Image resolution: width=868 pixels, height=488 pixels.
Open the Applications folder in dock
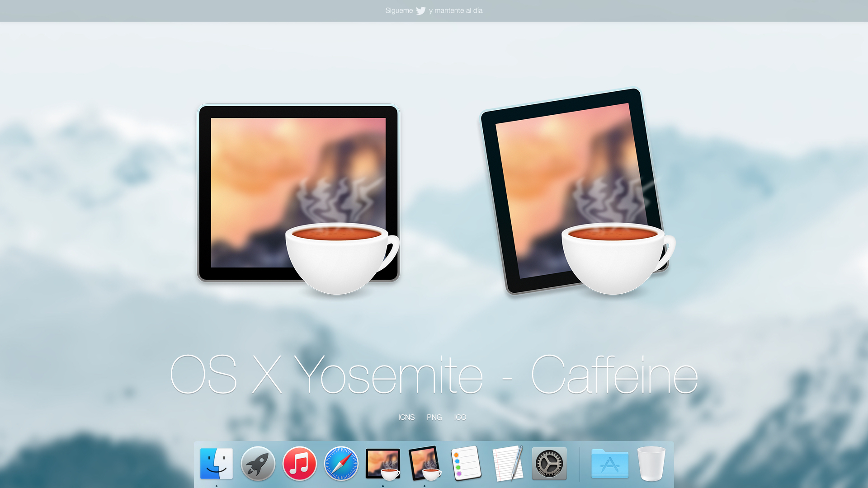point(610,464)
